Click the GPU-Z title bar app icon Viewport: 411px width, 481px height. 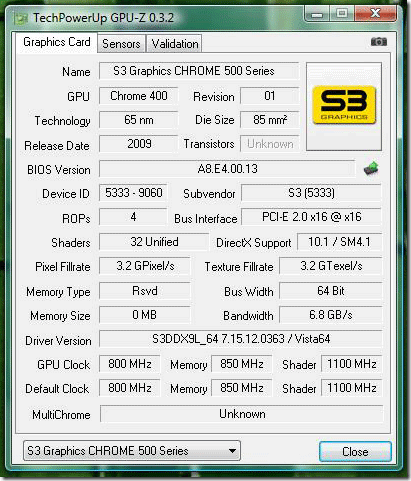pyautogui.click(x=21, y=18)
